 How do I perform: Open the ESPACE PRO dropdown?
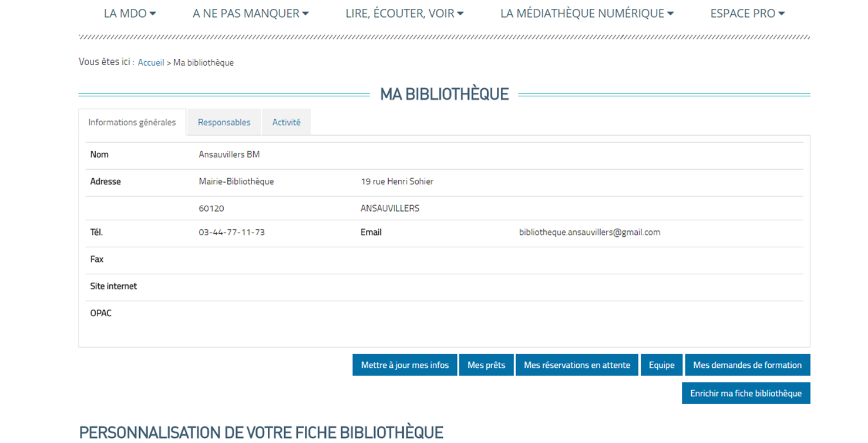pyautogui.click(x=748, y=13)
